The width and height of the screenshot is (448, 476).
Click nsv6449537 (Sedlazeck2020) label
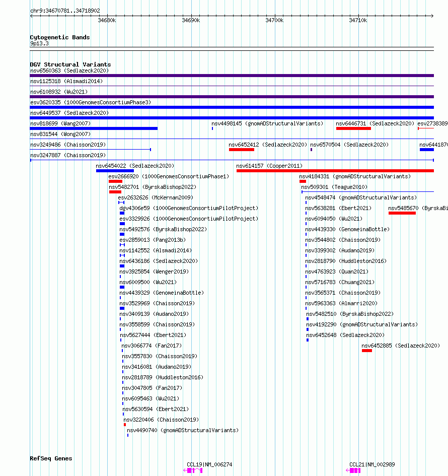pos(69,113)
